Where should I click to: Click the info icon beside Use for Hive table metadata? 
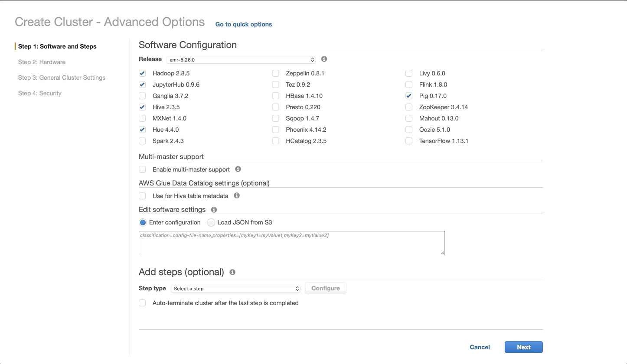click(237, 195)
